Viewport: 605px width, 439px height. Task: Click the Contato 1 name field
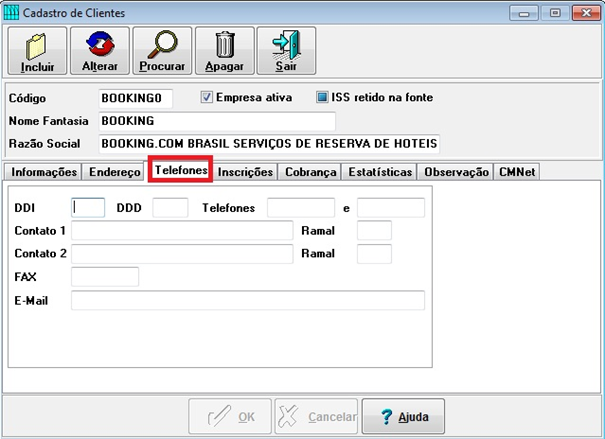pyautogui.click(x=182, y=230)
